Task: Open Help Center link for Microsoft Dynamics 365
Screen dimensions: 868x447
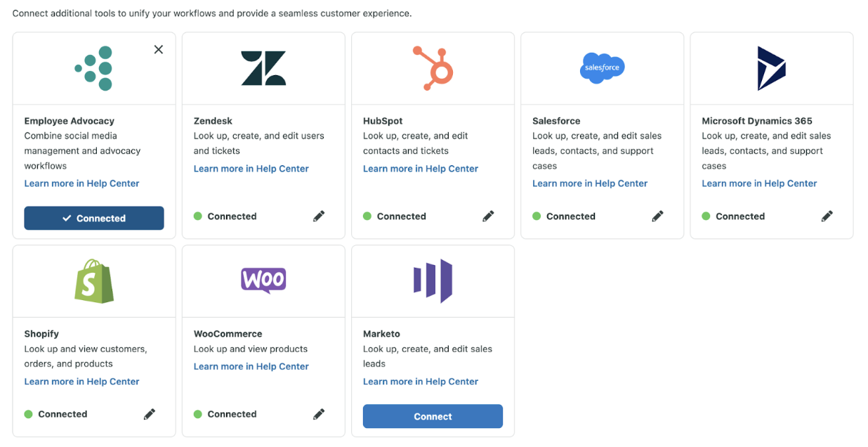Action: (759, 183)
